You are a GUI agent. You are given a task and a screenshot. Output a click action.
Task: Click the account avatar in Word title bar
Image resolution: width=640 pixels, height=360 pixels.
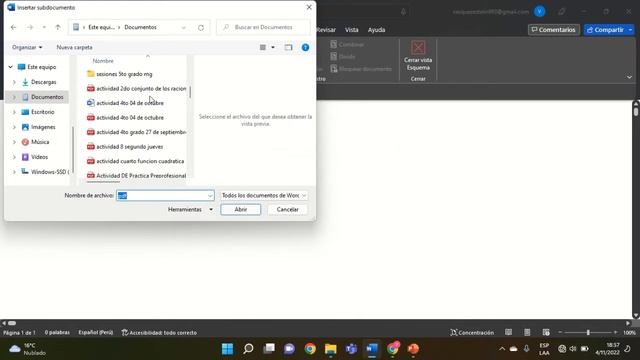point(540,12)
